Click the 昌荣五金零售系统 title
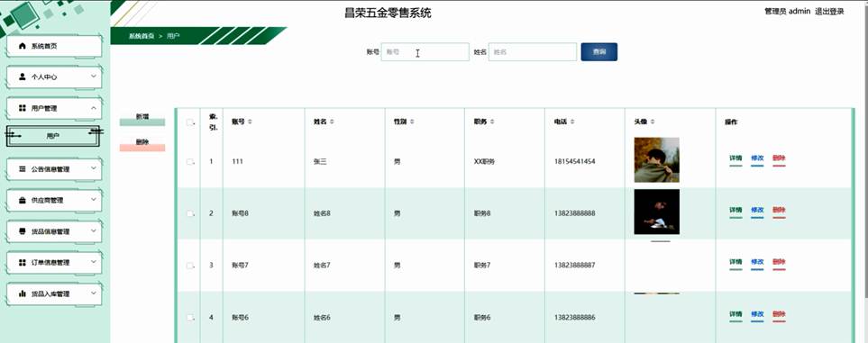Image resolution: width=868 pixels, height=343 pixels. [x=388, y=14]
